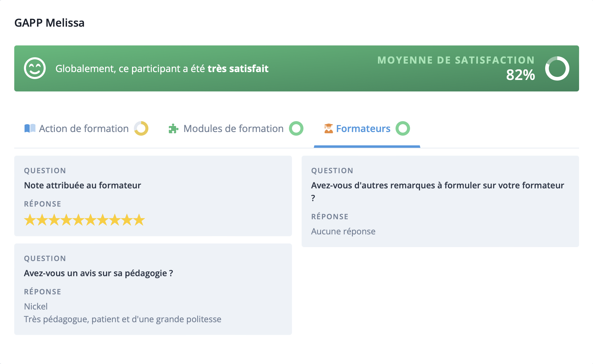Viewport: 593px width, 364px height.
Task: Click the orange trainer graduate icon
Action: [329, 128]
